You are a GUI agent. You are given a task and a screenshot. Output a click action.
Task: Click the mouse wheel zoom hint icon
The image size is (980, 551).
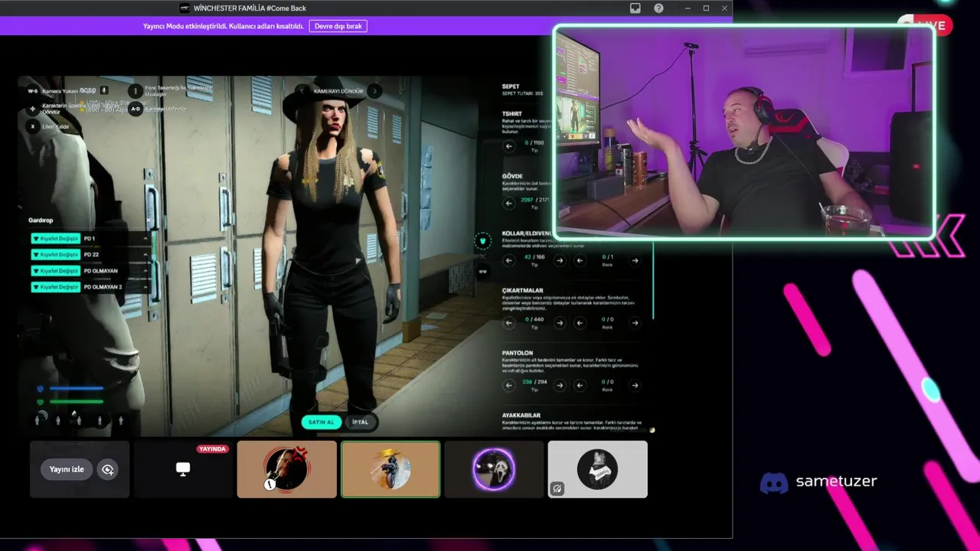(x=136, y=90)
